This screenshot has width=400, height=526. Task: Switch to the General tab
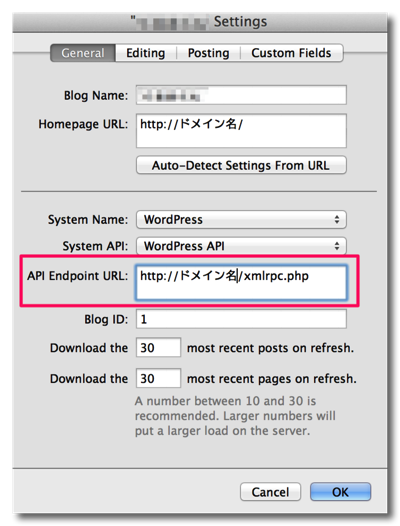83,53
